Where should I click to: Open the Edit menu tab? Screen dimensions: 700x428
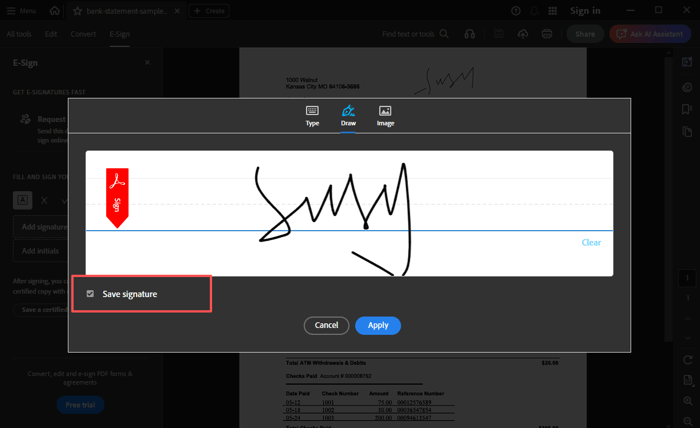(x=51, y=34)
